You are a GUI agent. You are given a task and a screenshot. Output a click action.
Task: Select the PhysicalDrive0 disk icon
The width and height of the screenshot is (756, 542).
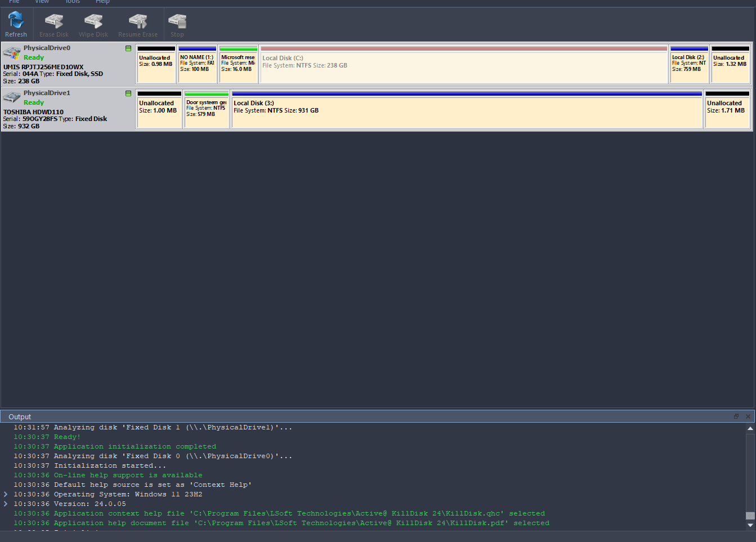[12, 53]
